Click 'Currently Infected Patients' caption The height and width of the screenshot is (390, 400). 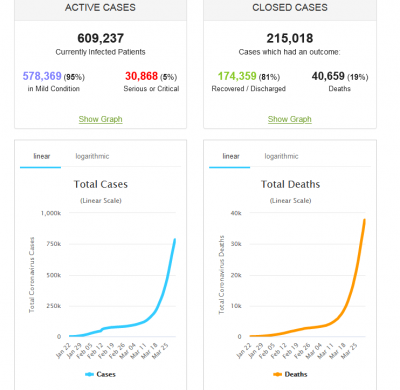[100, 52]
